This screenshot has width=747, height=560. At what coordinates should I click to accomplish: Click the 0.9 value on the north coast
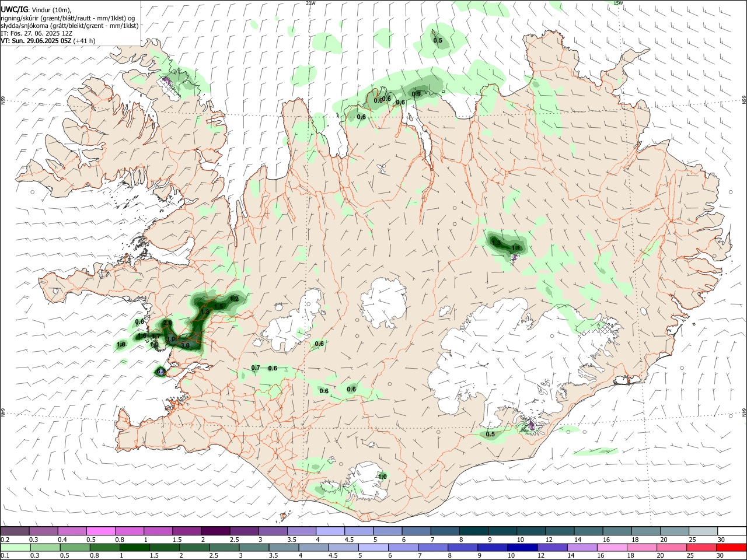click(416, 94)
